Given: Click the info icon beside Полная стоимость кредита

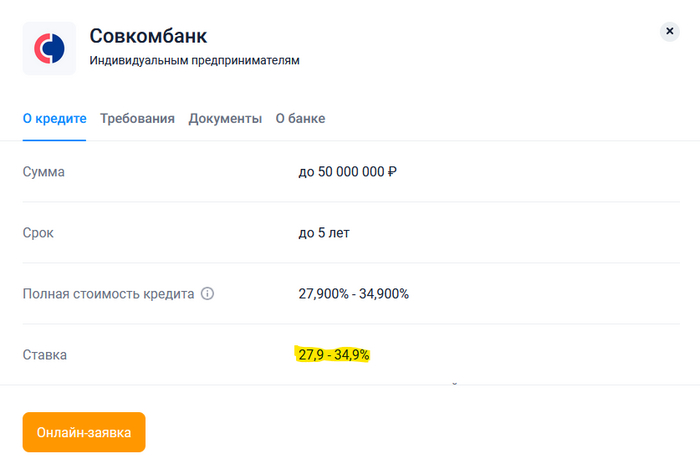Looking at the screenshot, I should point(208,294).
